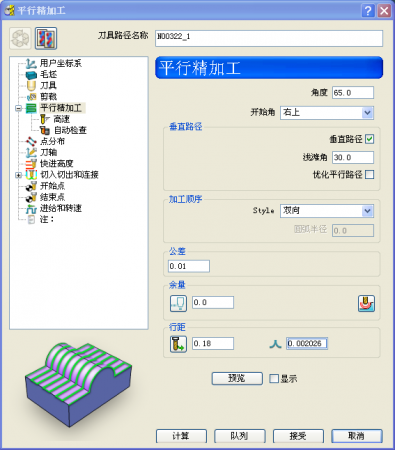Click the copy toolpath icon at top left
395x450 pixels.
coord(46,38)
